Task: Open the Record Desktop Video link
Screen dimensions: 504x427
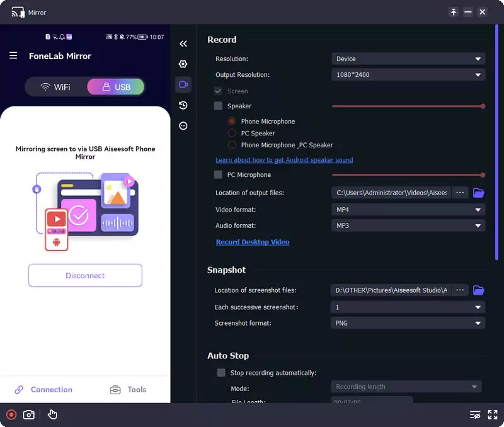Action: coord(251,242)
